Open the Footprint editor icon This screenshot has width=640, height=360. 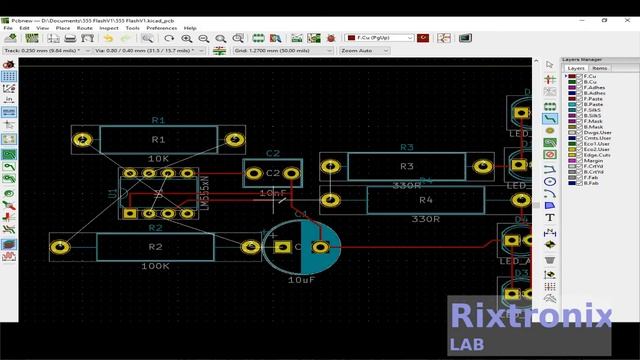point(258,38)
